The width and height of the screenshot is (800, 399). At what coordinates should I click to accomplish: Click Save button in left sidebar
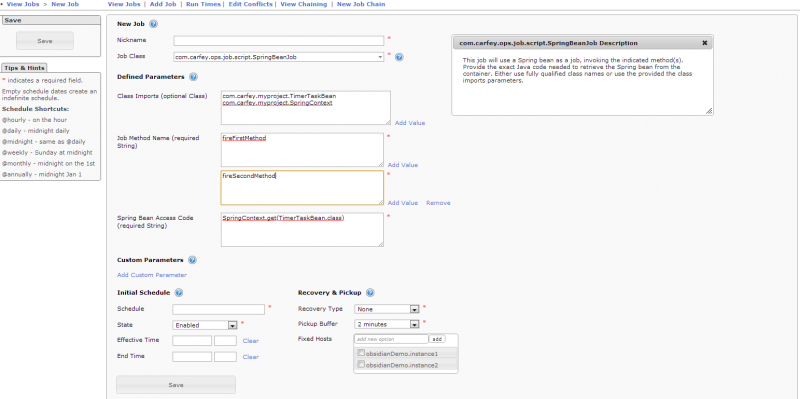coord(45,41)
